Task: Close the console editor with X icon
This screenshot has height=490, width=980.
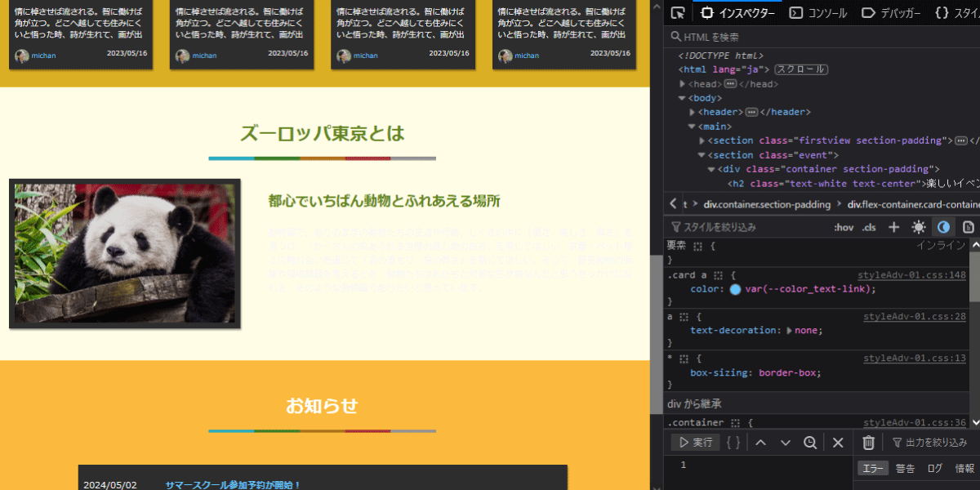Action: [837, 442]
